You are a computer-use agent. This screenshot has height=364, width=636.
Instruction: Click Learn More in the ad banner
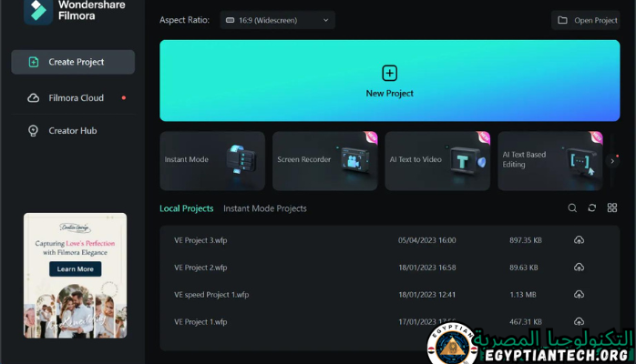click(x=75, y=268)
